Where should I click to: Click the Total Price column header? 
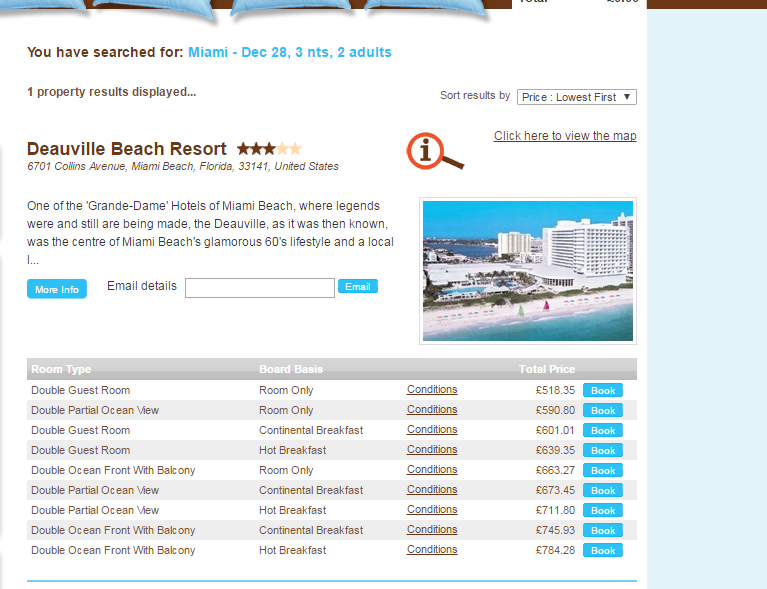[547, 369]
